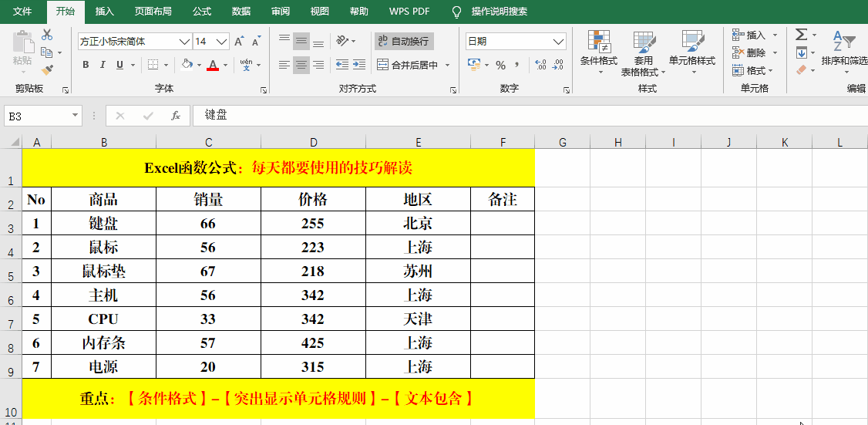Decrease font size with the smaller A icon
The image size is (868, 425).
[256, 42]
